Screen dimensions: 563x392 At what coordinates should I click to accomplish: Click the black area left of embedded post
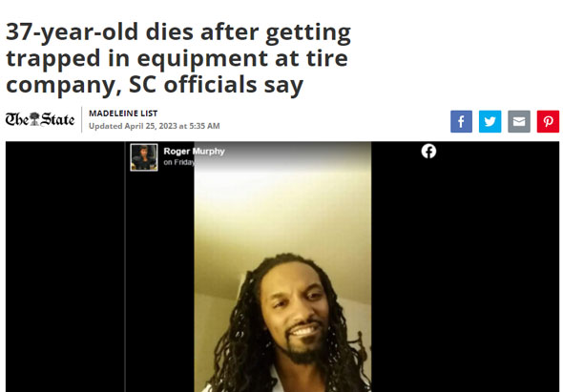(x=65, y=267)
